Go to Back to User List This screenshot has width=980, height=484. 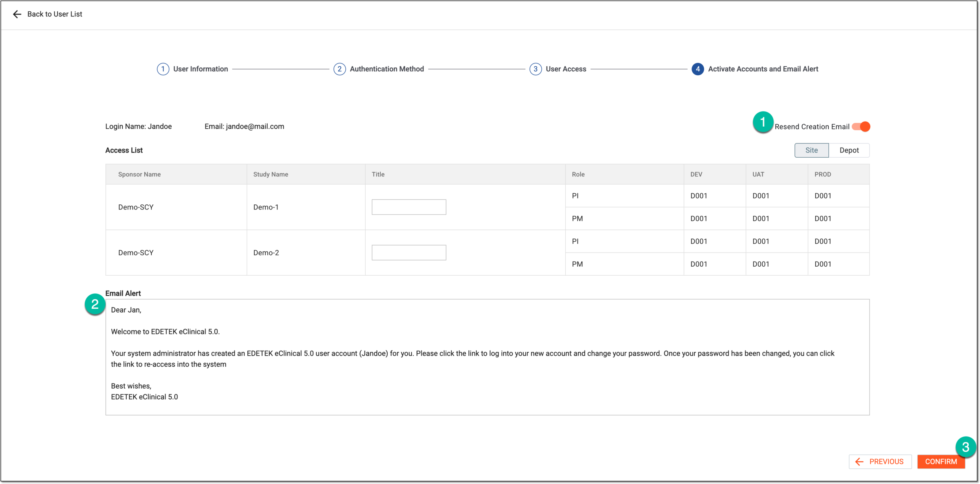54,14
